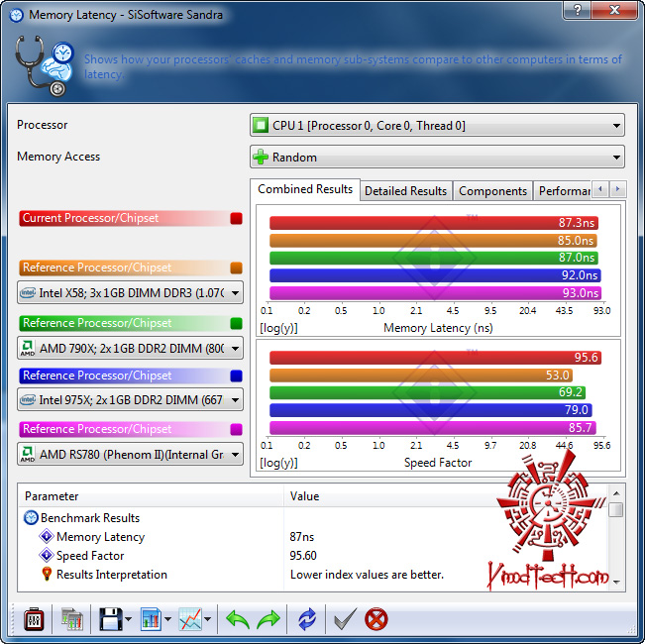Click the benchmark options icon in bottom toolbar
Viewport: 645px width, 644px height.
34,619
